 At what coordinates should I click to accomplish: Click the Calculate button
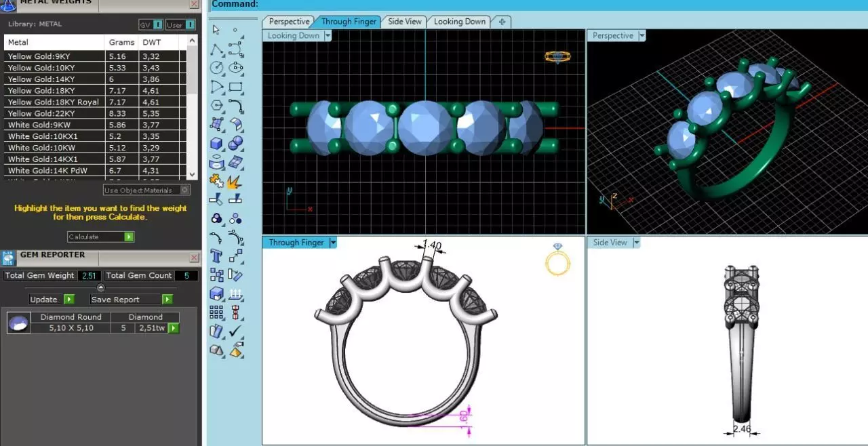point(101,237)
